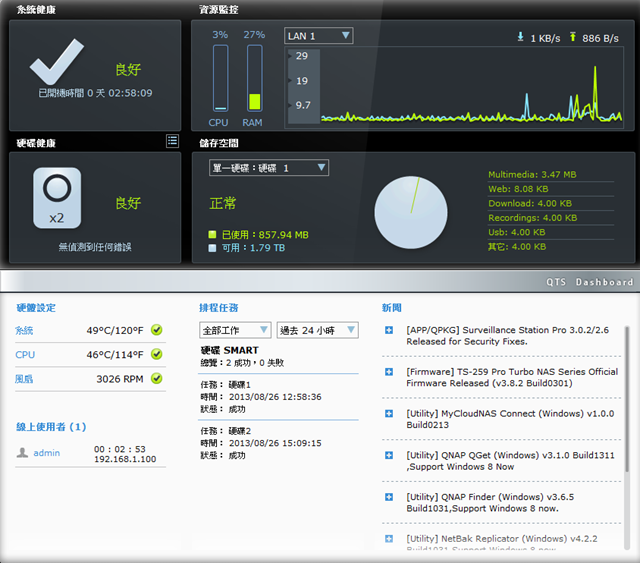Viewport: 640px width, 563px height.
Task: Click the 已使用 green legend swatch
Action: click(x=212, y=234)
